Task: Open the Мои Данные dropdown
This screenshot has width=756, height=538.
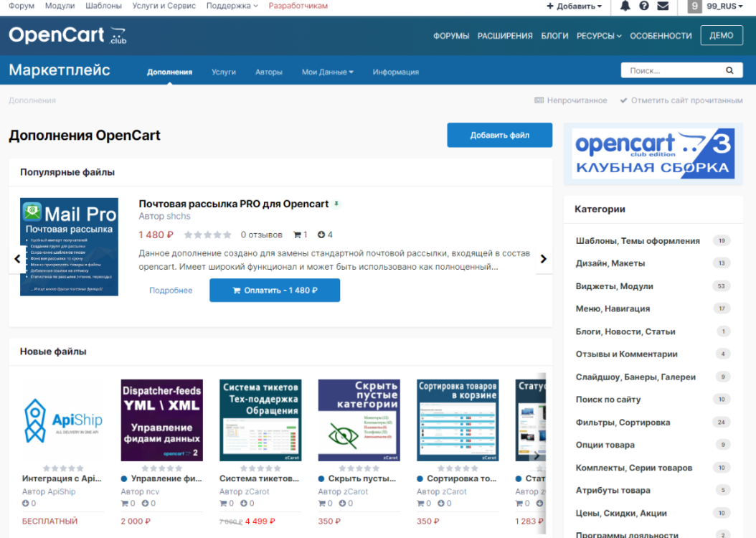Action: tap(327, 72)
